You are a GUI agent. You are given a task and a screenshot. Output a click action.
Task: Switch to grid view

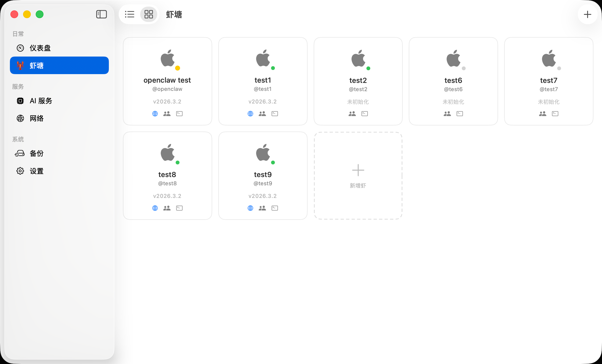(x=149, y=14)
